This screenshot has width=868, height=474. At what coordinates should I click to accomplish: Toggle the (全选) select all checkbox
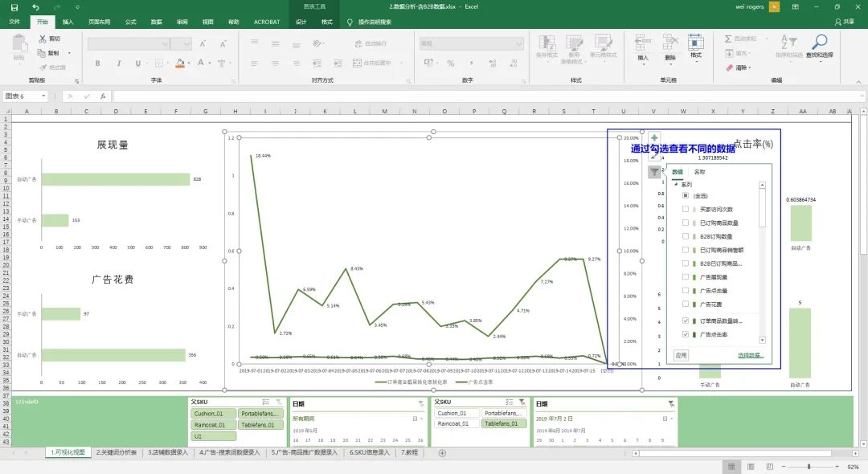point(686,195)
